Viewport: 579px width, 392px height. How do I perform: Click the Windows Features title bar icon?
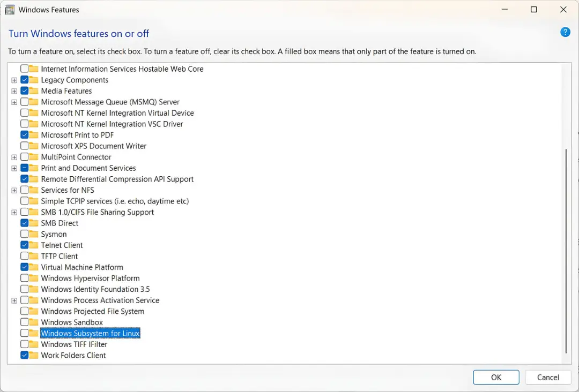(x=10, y=10)
